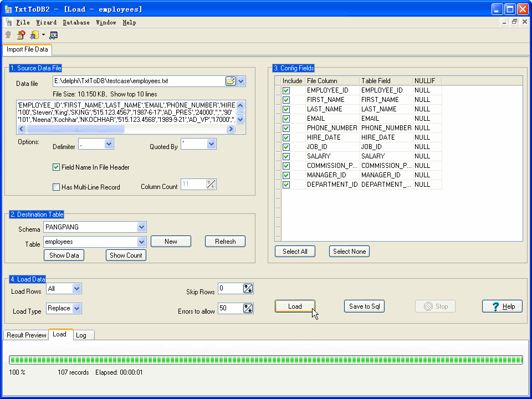
Task: Click preview scroll down arrow
Action: [x=240, y=120]
